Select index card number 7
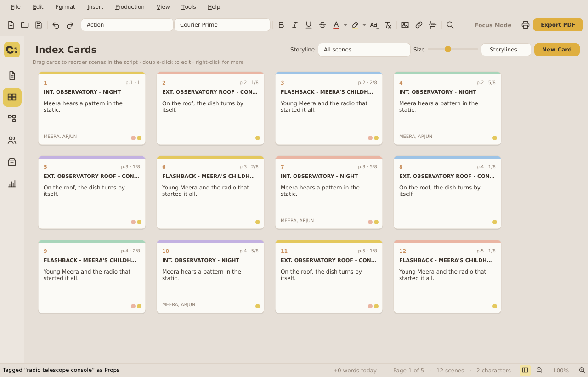This screenshot has width=588, height=377. click(329, 193)
